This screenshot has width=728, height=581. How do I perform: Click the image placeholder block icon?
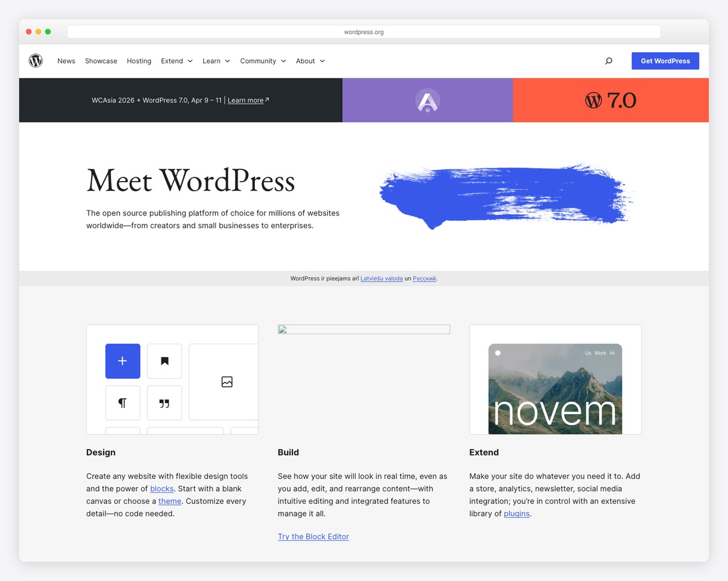227,382
